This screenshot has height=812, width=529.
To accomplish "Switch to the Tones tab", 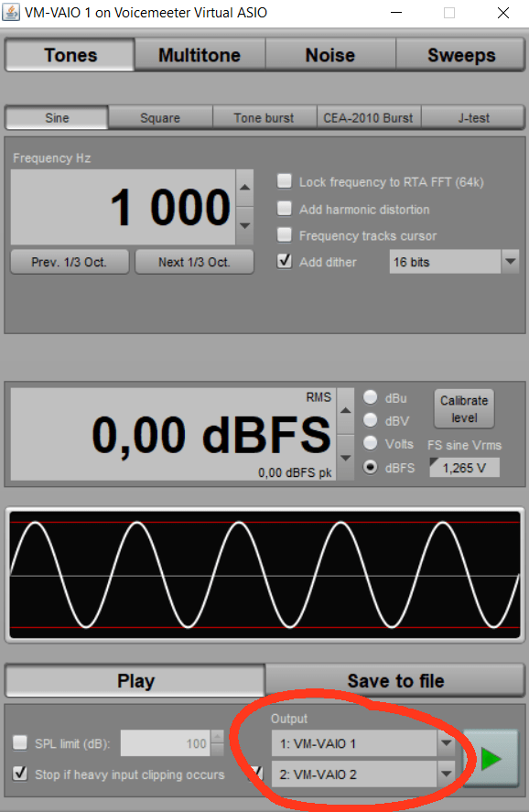I will (x=70, y=55).
